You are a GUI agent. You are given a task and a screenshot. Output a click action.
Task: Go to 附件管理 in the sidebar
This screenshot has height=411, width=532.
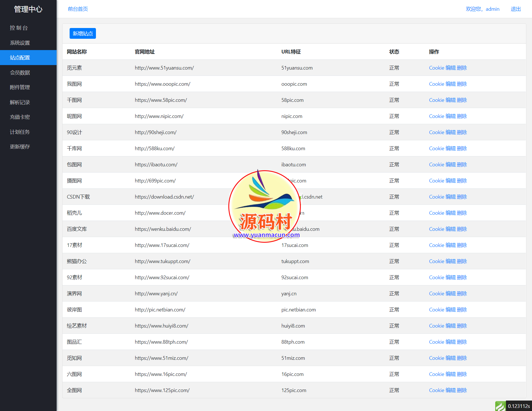point(20,87)
